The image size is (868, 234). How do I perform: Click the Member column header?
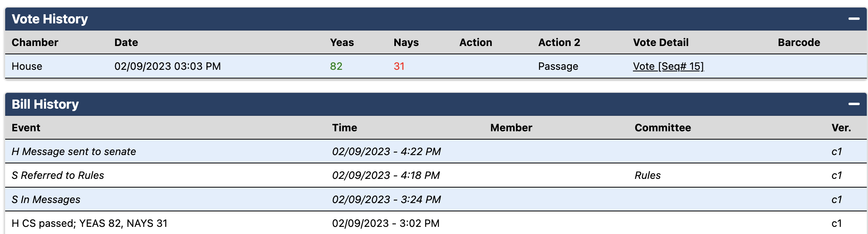[511, 128]
